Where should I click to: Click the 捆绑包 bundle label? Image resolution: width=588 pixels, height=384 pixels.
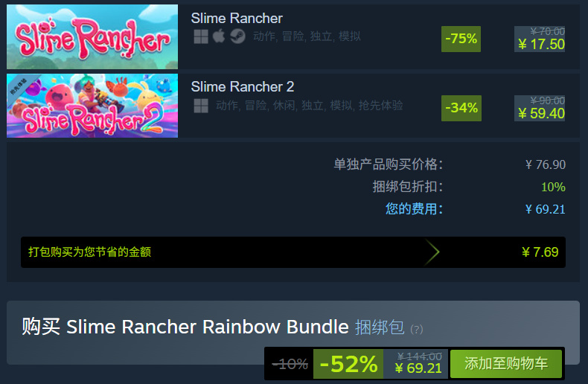point(380,327)
